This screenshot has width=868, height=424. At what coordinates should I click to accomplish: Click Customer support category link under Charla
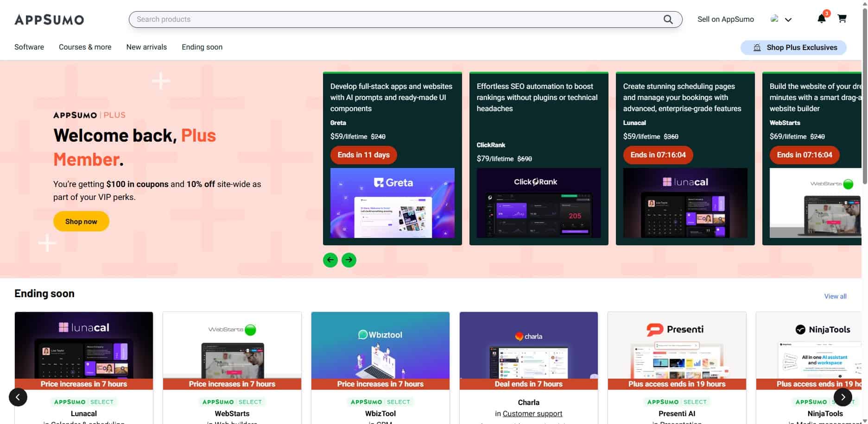[x=532, y=414]
